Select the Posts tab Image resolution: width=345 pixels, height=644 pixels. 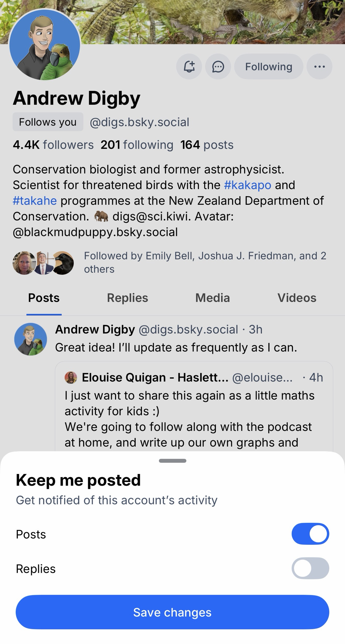click(44, 298)
